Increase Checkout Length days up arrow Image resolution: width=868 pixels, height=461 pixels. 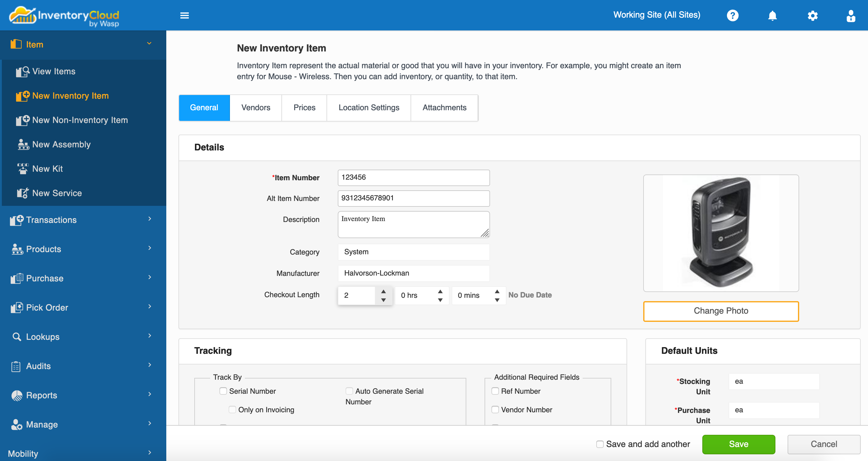383,291
